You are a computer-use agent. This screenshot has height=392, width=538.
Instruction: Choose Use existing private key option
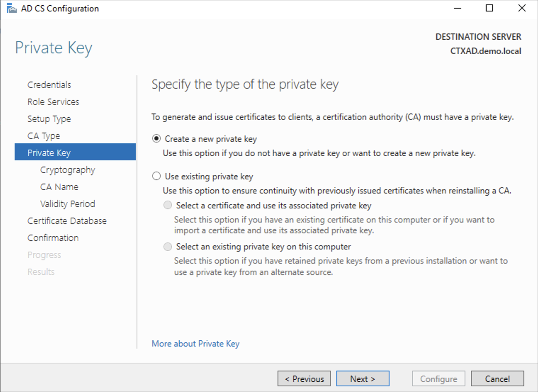coord(156,176)
